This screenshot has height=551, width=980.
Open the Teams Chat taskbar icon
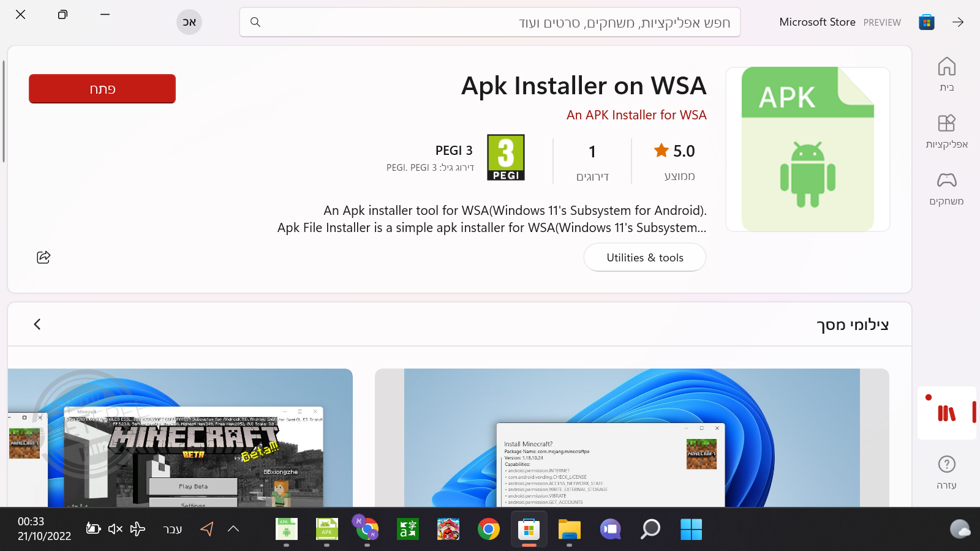[610, 530]
